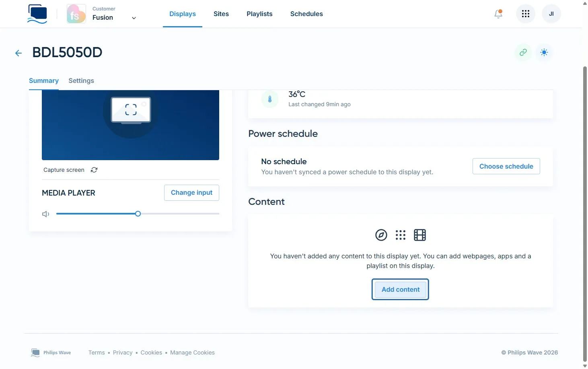Open the apps grid menu in header

tap(526, 14)
